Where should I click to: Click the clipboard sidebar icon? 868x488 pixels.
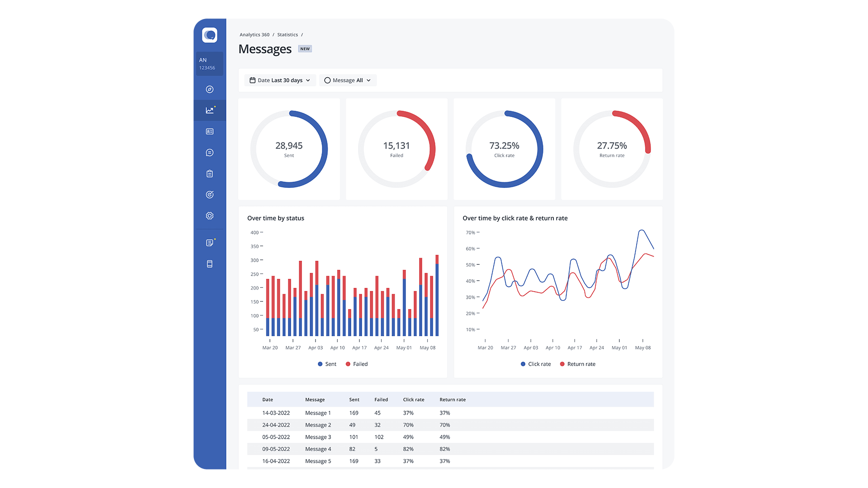(210, 174)
